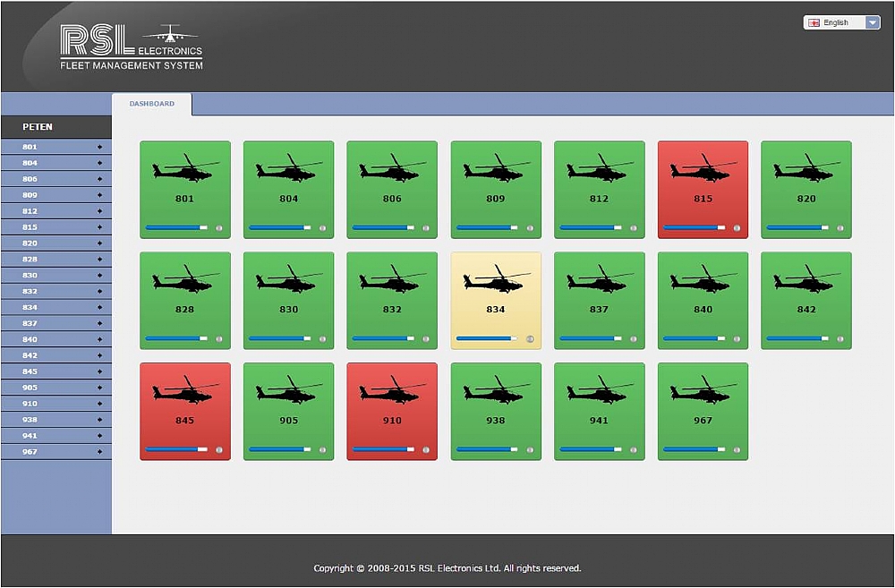
Task: Click the flag icon beside English
Action: point(814,23)
